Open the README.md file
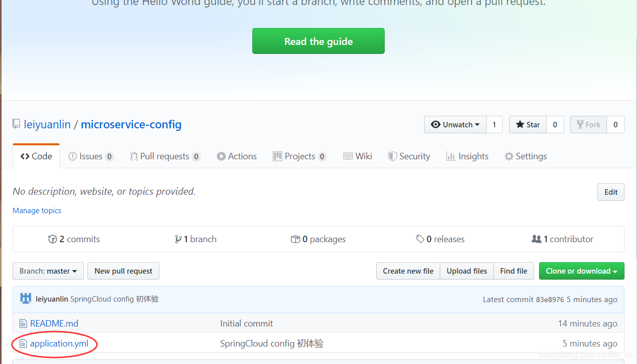The image size is (637, 364). click(54, 324)
